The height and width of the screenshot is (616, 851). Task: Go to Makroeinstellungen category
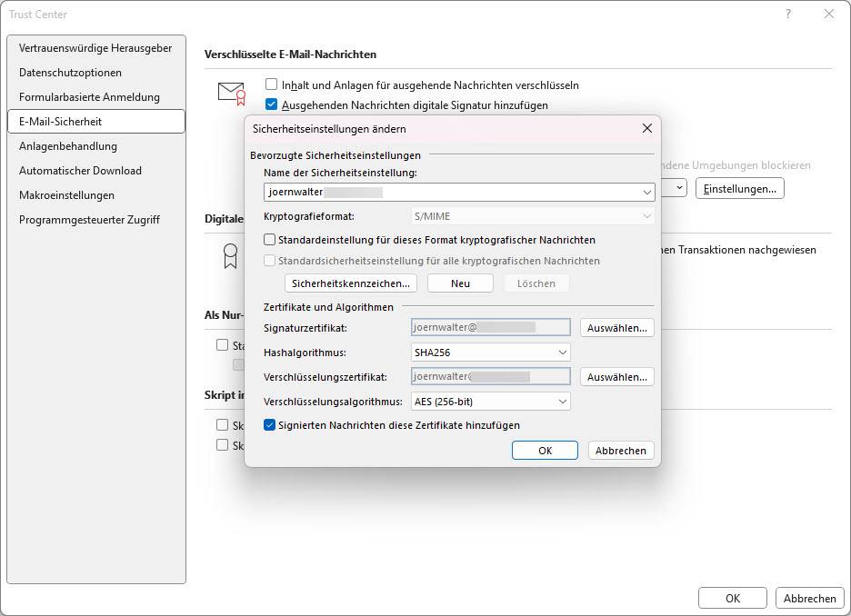coord(66,195)
